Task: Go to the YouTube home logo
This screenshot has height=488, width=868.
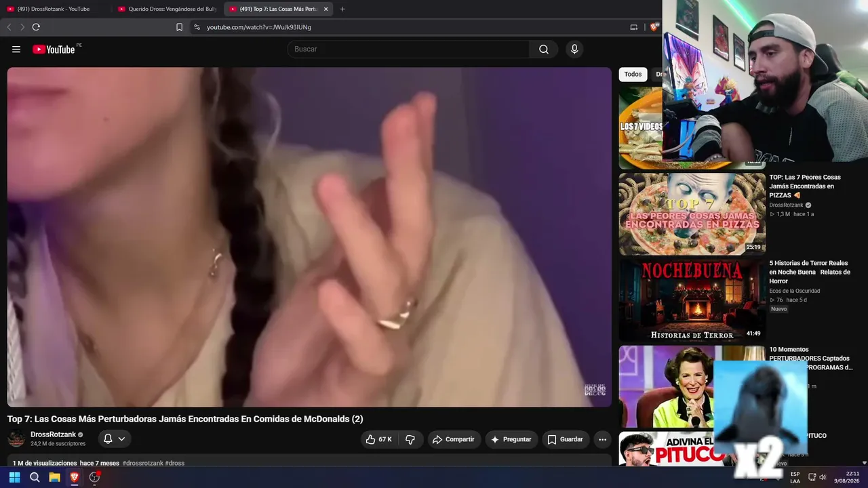Action: (x=54, y=49)
